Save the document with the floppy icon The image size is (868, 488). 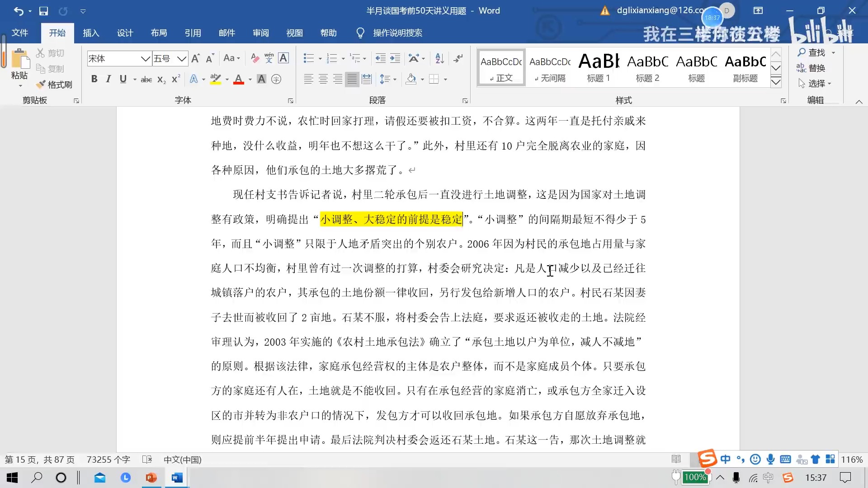click(43, 11)
